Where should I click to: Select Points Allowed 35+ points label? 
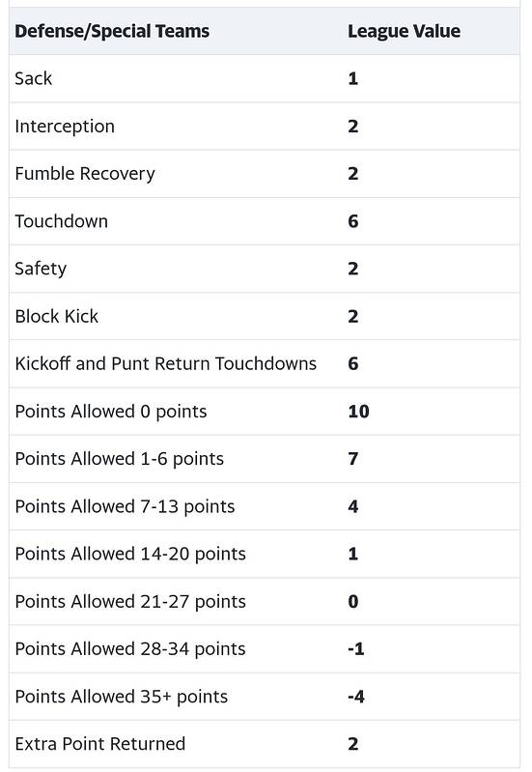click(x=121, y=697)
